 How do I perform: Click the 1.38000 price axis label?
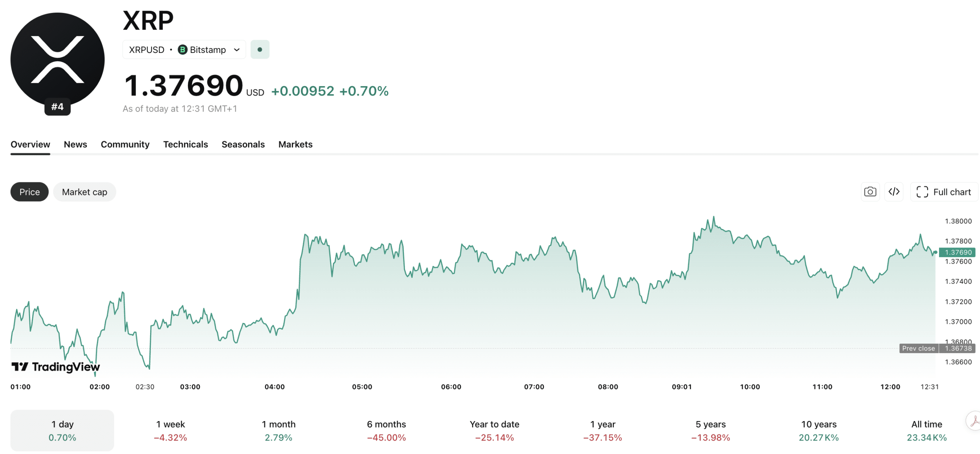point(958,221)
